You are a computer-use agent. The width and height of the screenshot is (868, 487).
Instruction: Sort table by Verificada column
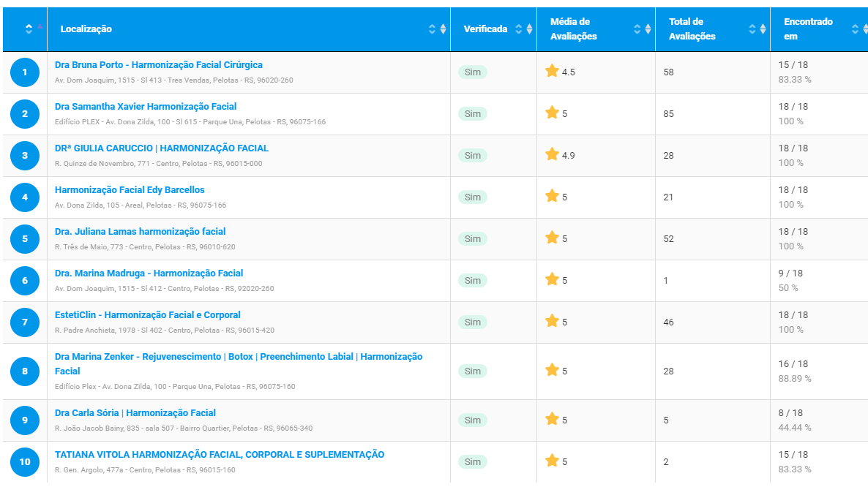click(x=493, y=29)
